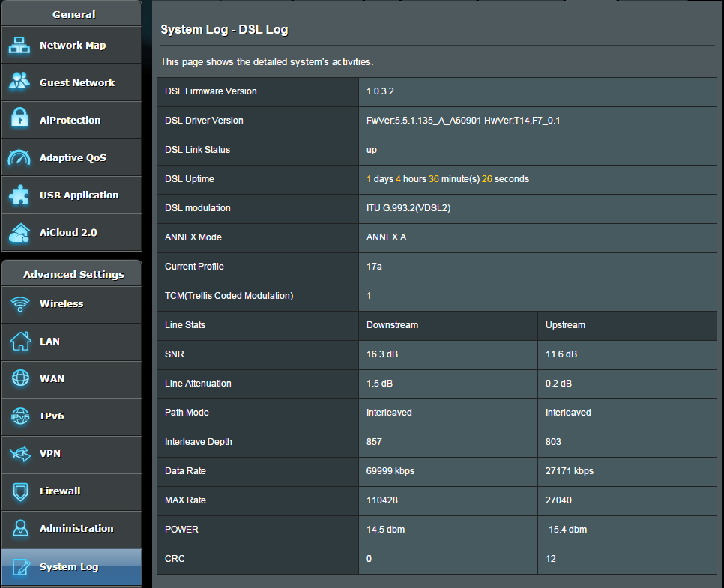724x588 pixels.
Task: Click the IPv6 globe icon
Action: [x=20, y=416]
